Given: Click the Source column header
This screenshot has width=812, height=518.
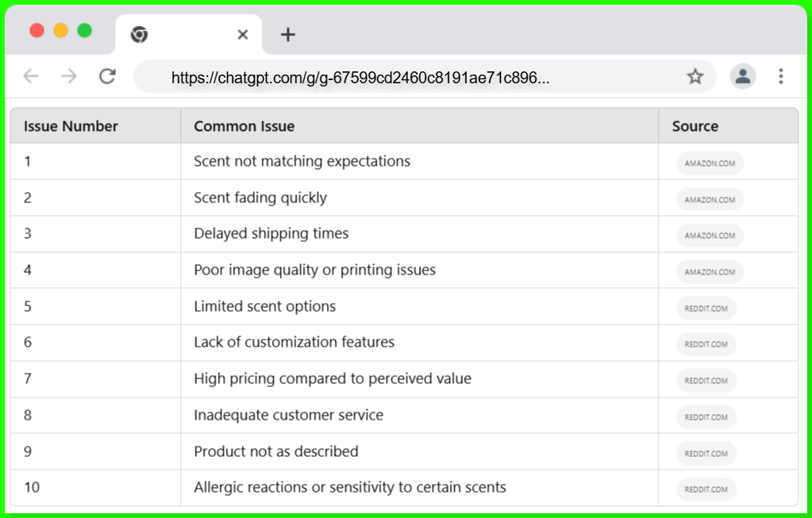Looking at the screenshot, I should [695, 126].
